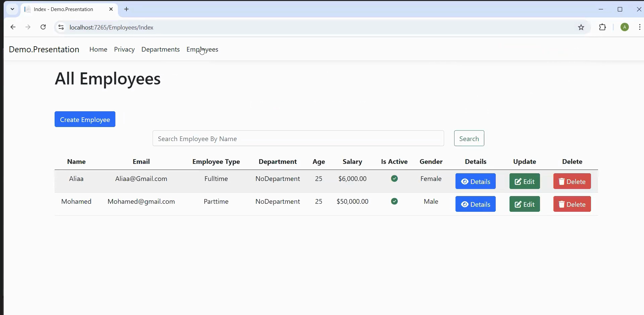Viewport: 644px width, 315px height.
Task: Go back to the previous page
Action: pos(13,27)
